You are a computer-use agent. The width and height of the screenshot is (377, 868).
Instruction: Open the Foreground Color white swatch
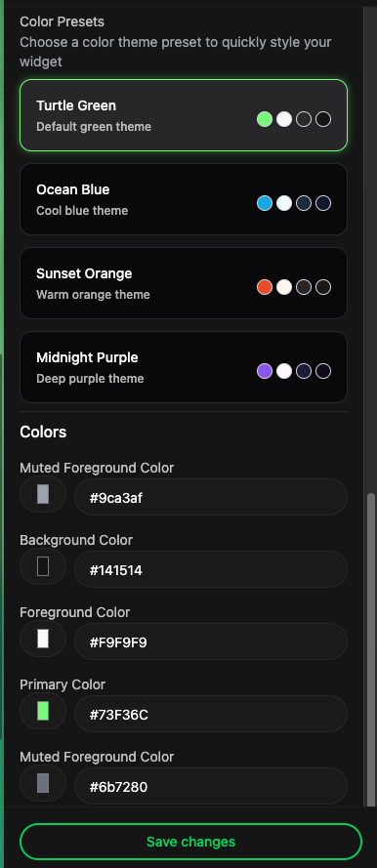pyautogui.click(x=43, y=639)
